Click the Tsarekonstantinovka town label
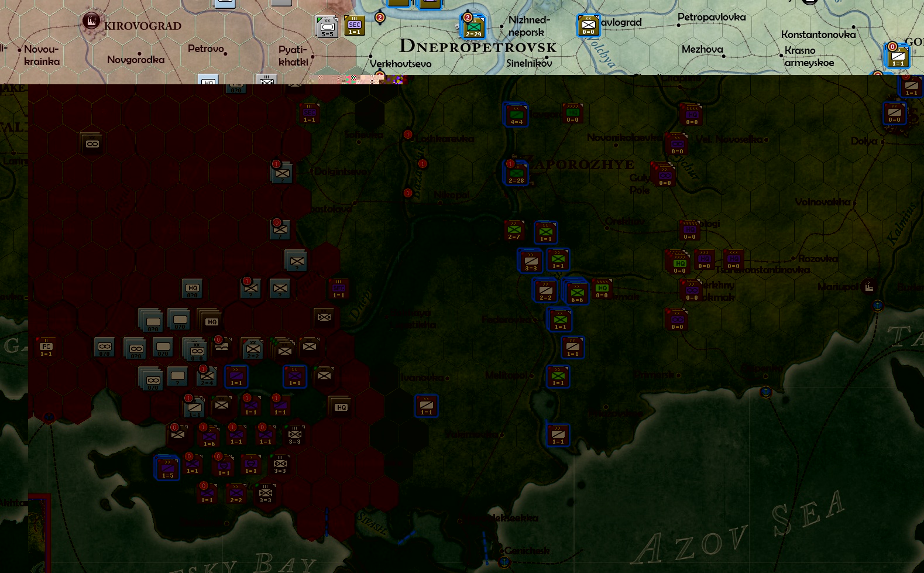Image resolution: width=924 pixels, height=573 pixels. pos(762,270)
